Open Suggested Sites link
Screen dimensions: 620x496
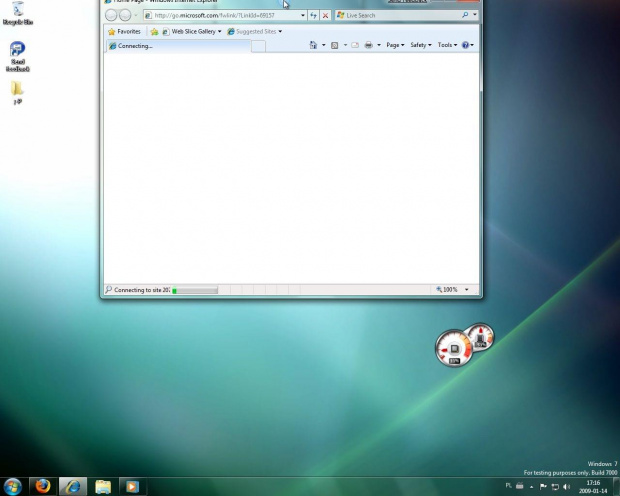click(x=252, y=32)
